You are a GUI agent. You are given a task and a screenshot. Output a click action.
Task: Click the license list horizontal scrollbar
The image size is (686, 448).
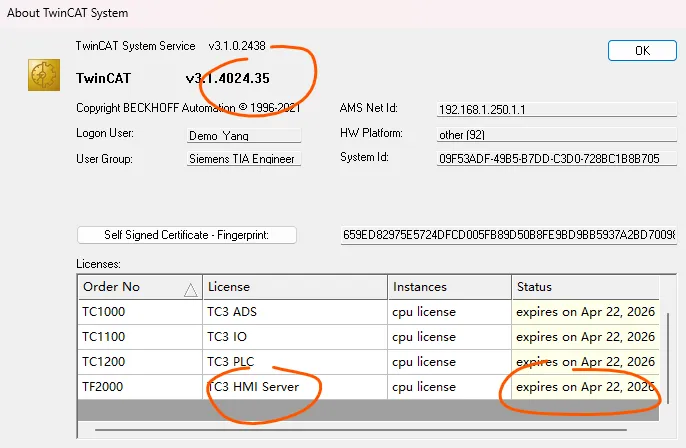coord(361,430)
